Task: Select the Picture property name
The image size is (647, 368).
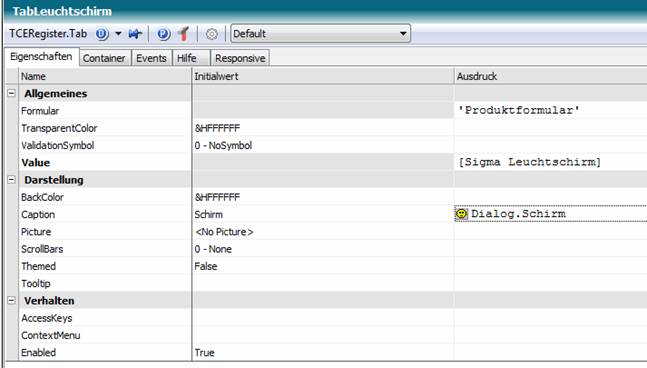Action: pos(36,232)
